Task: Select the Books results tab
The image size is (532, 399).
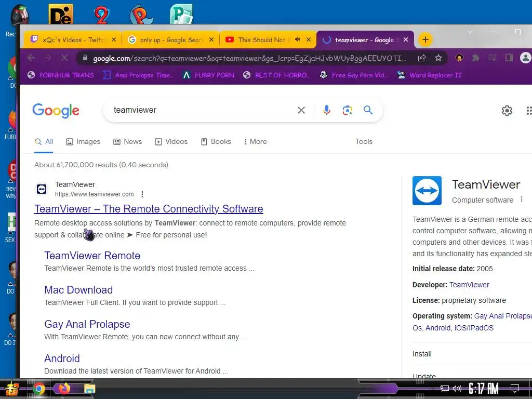Action: coord(216,141)
